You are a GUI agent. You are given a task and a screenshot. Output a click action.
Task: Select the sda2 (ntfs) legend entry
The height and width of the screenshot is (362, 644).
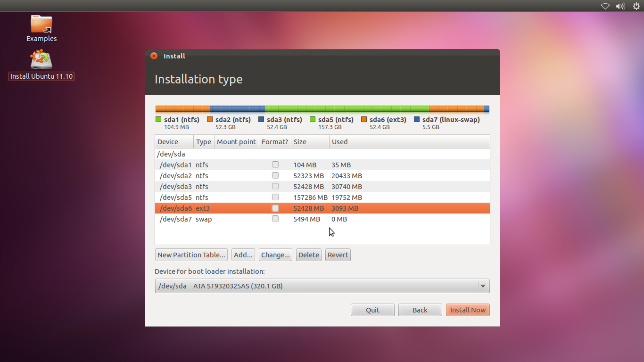tap(229, 120)
